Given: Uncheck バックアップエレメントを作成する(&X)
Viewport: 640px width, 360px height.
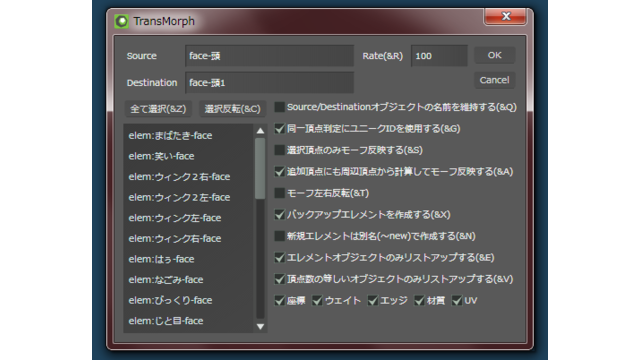Looking at the screenshot, I should pyautogui.click(x=280, y=215).
